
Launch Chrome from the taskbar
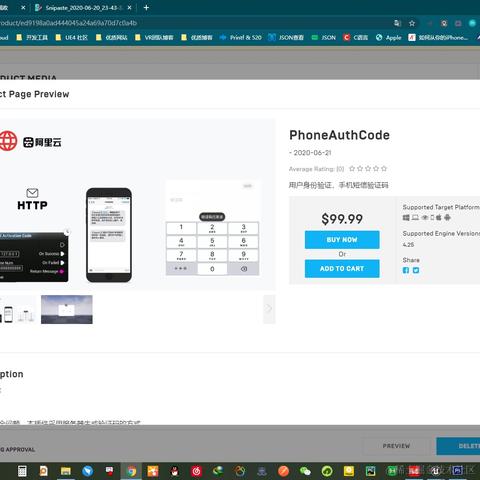pyautogui.click(x=132, y=471)
